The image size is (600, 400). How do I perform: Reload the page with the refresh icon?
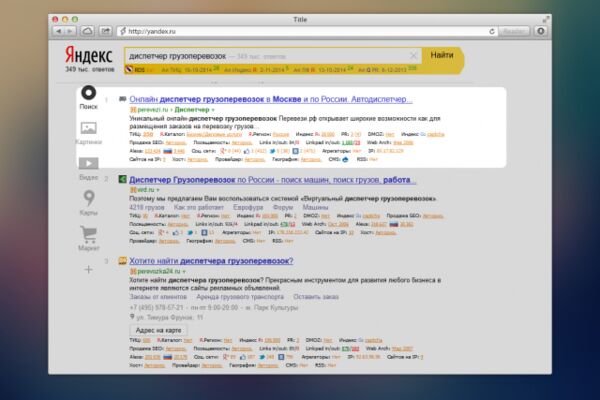[x=492, y=31]
